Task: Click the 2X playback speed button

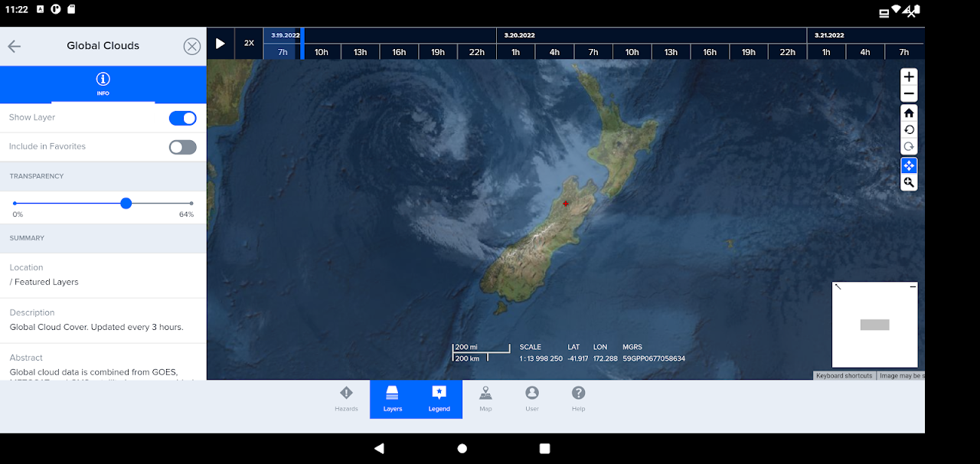Action: (x=248, y=43)
